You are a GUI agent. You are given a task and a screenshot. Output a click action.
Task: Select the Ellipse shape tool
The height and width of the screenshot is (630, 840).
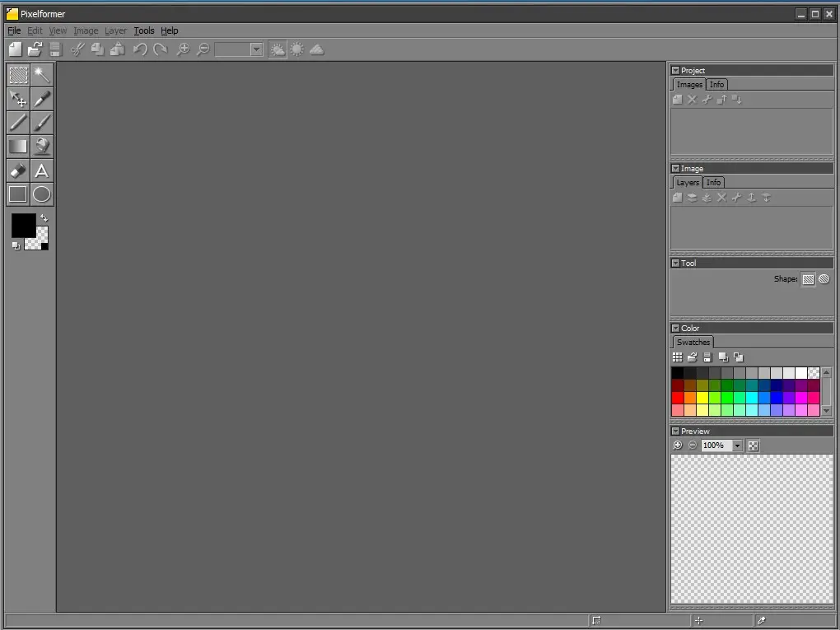pyautogui.click(x=42, y=194)
